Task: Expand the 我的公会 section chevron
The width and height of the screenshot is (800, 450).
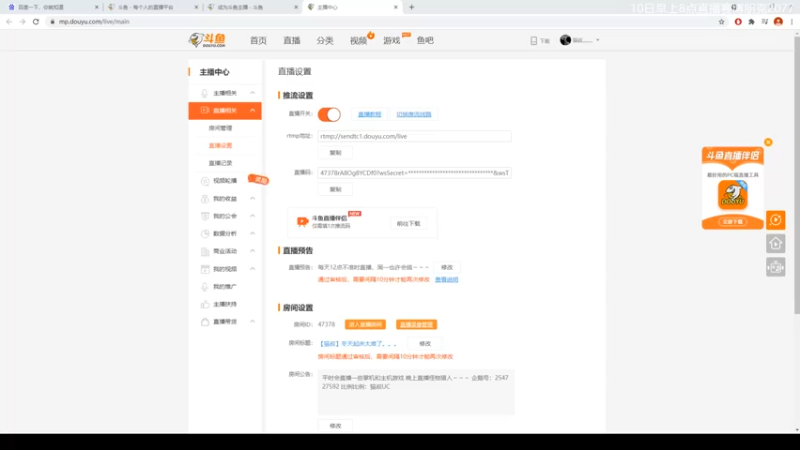Action: click(x=253, y=216)
